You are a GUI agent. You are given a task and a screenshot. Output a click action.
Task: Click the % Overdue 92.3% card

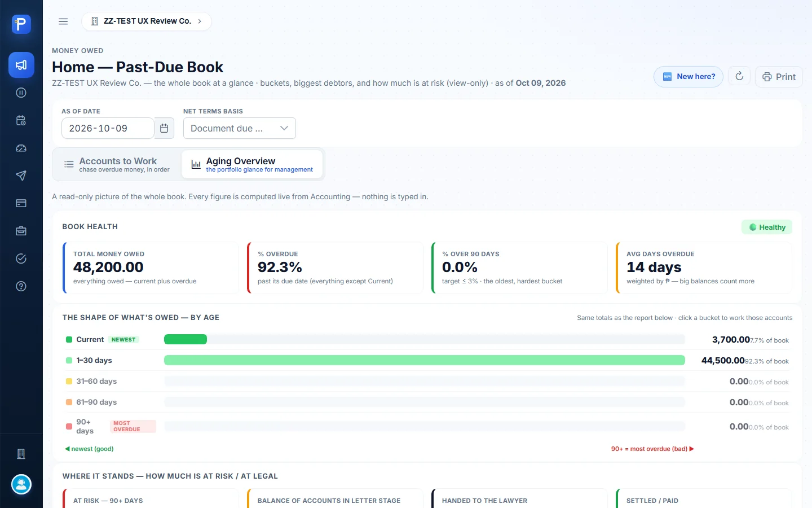pos(335,268)
